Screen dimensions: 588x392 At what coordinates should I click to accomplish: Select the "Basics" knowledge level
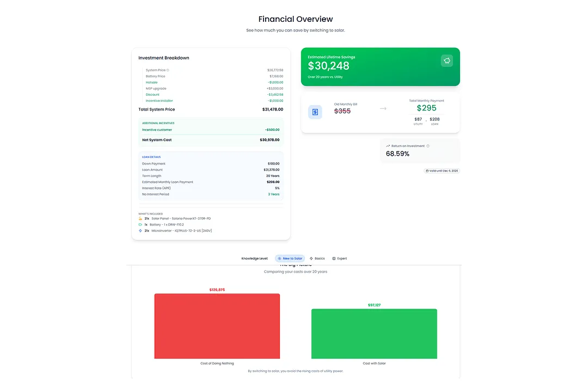317,259
